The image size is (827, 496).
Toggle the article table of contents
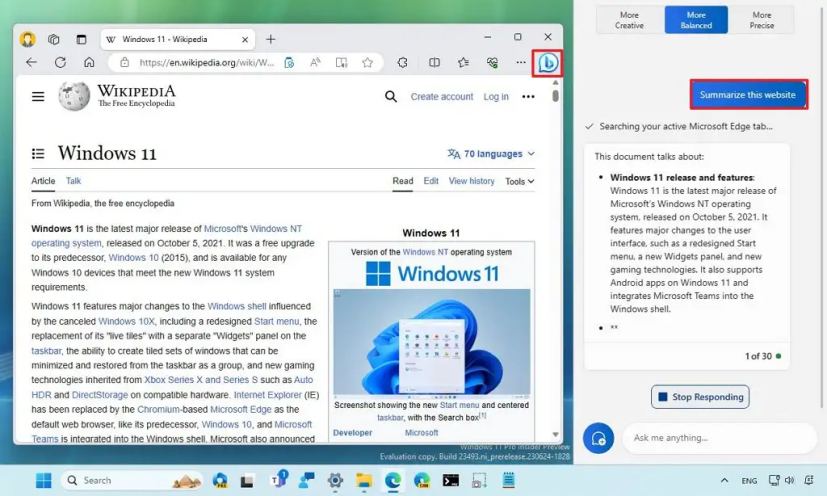(38, 154)
